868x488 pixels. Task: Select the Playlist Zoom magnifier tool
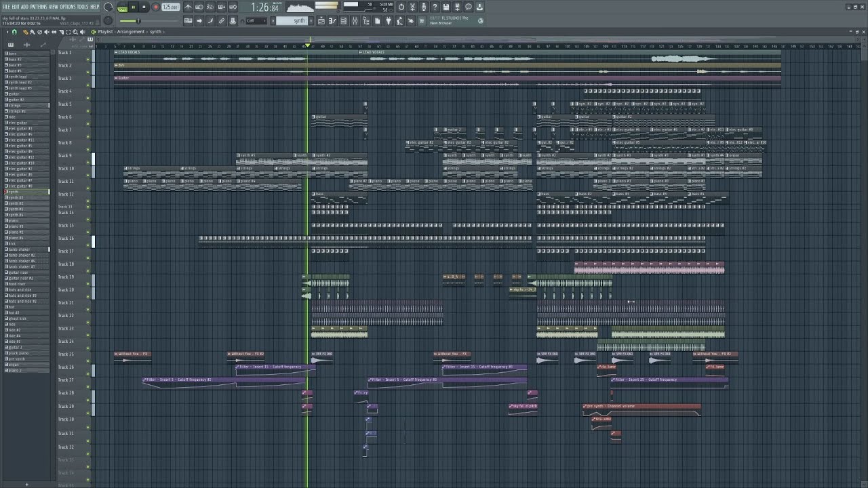[x=75, y=32]
